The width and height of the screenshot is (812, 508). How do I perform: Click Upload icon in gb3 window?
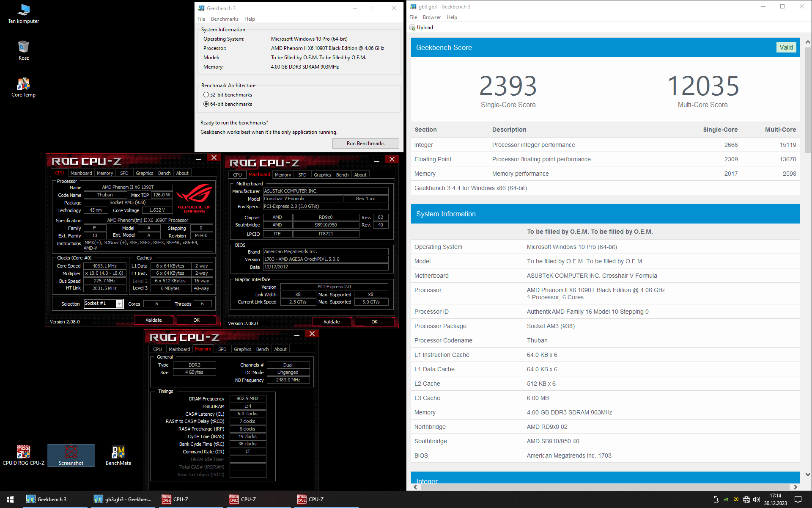tap(412, 28)
